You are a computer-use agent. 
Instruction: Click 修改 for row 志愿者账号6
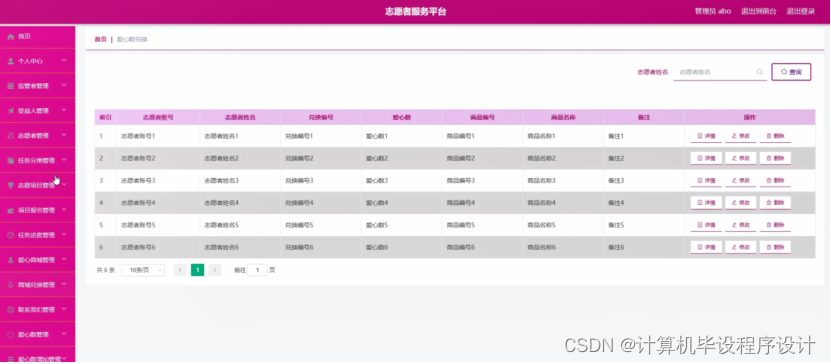[x=740, y=247]
